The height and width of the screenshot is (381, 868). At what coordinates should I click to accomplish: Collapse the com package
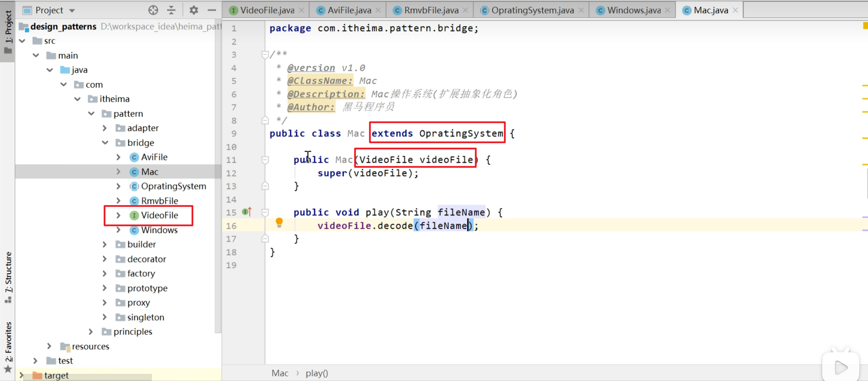pos(64,84)
